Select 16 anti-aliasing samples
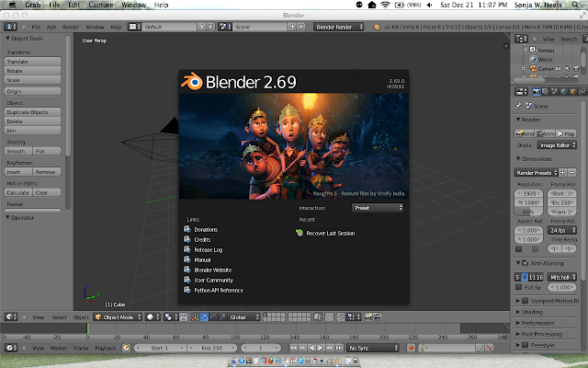588x368 pixels. pyautogui.click(x=539, y=277)
